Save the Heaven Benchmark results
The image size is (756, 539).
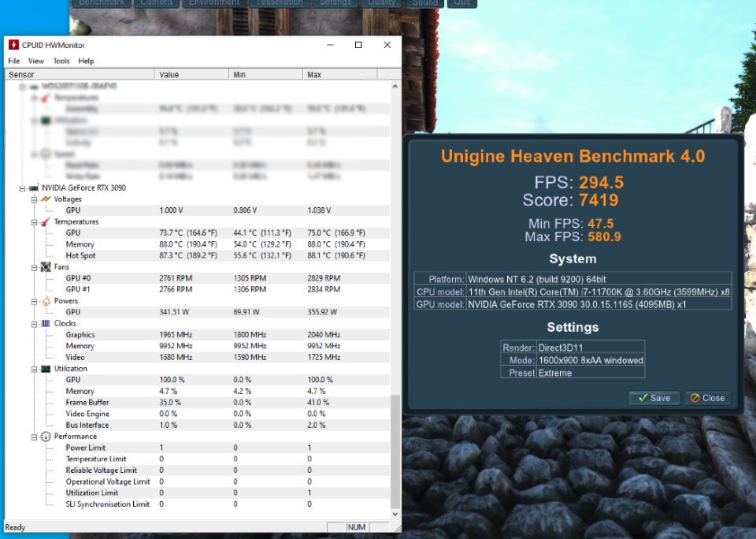tap(654, 398)
